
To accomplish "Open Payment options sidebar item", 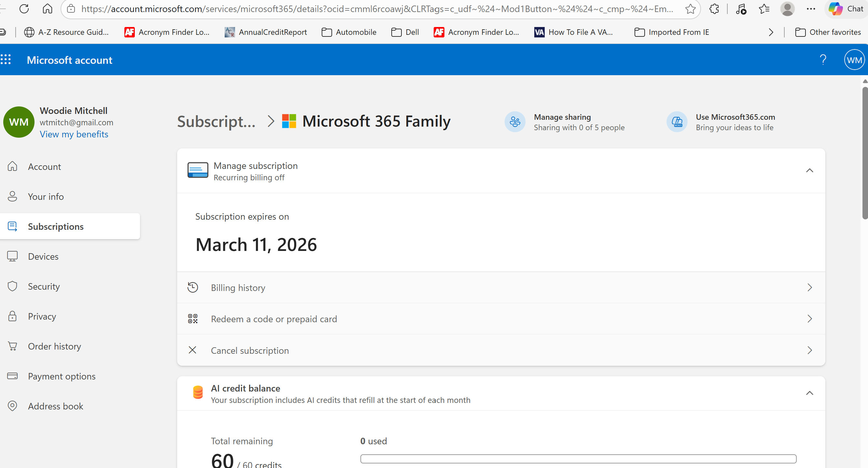I will [70, 376].
